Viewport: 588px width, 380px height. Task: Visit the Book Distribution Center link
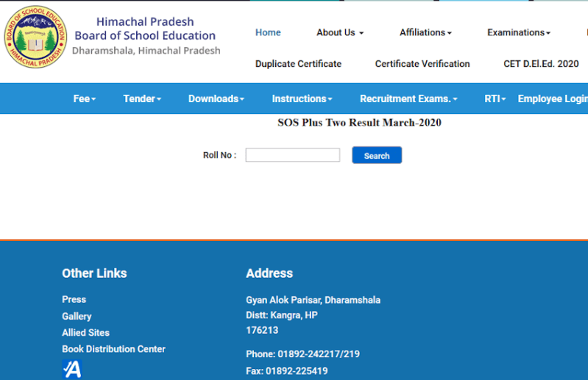click(x=113, y=349)
